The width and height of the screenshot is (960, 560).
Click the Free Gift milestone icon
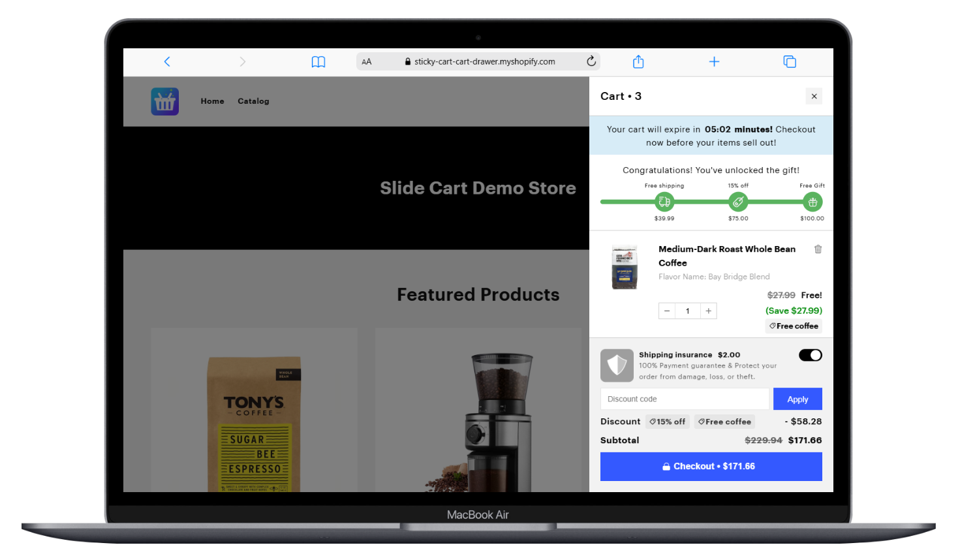[x=813, y=202]
